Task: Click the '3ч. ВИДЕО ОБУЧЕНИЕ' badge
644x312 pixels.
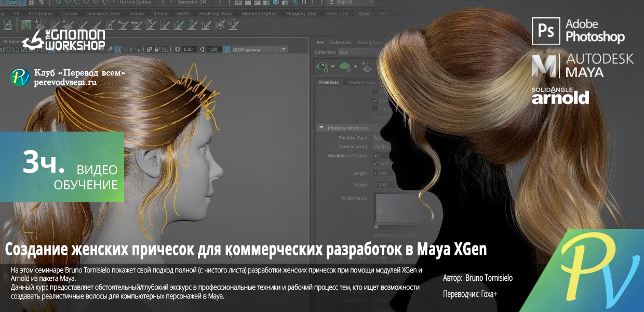Action: click(62, 167)
